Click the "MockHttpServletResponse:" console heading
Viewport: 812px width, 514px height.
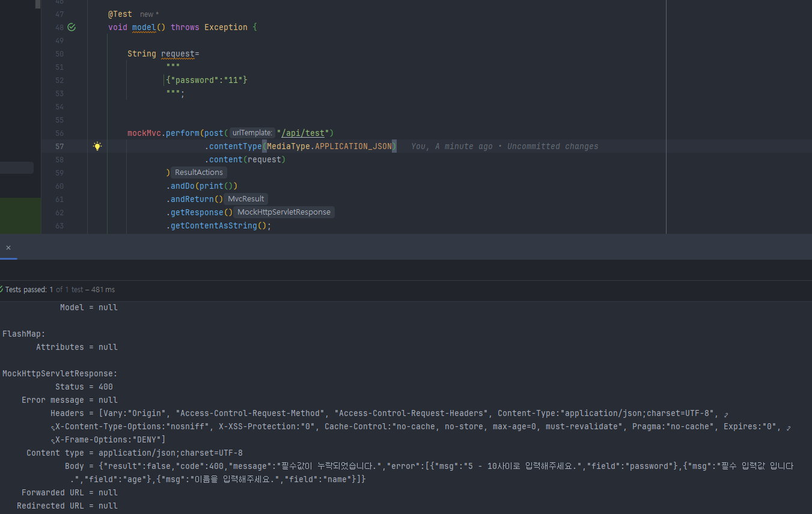(60, 373)
